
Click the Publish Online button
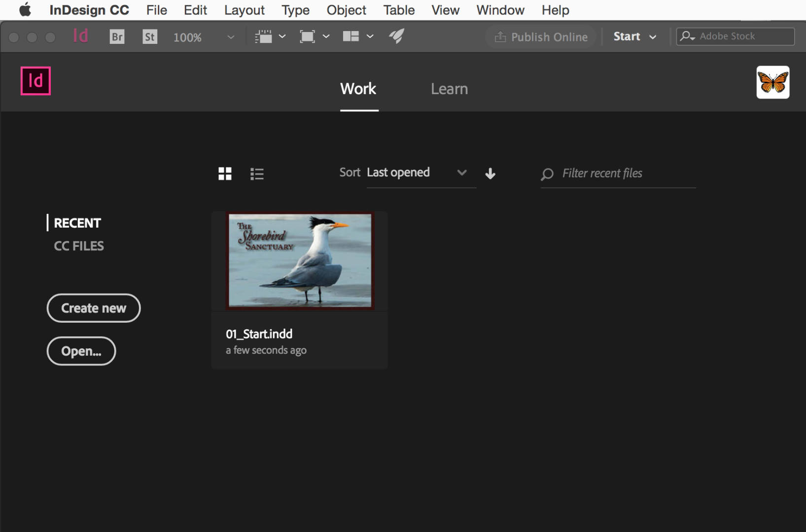pyautogui.click(x=540, y=36)
